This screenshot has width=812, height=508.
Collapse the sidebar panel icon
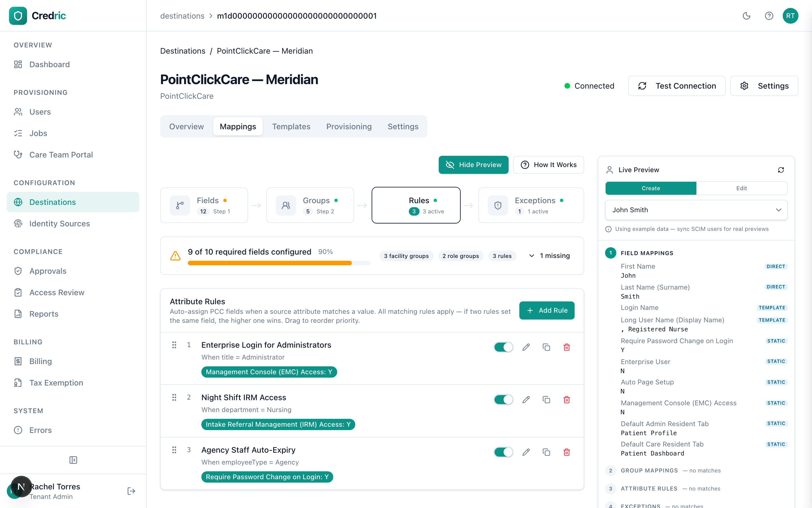[73, 460]
